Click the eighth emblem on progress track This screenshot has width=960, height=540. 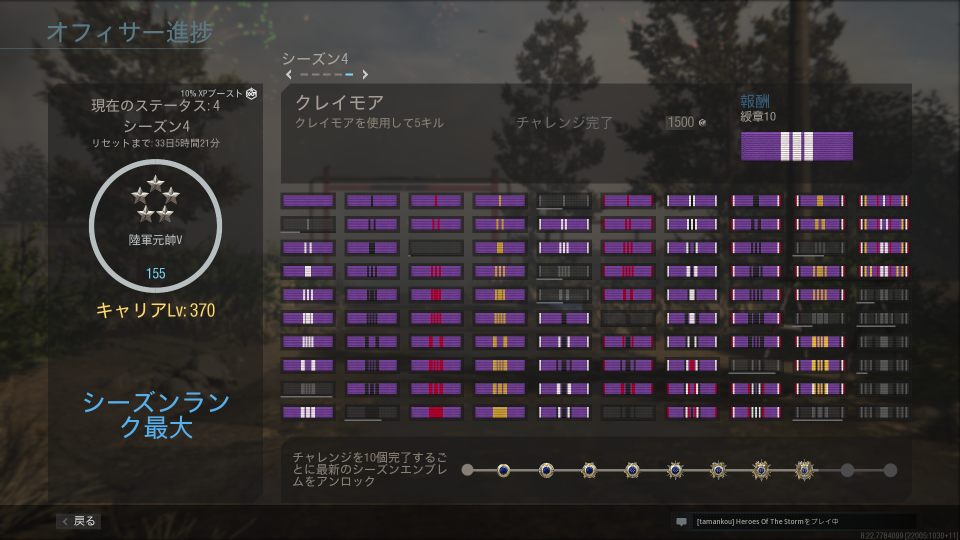tap(804, 470)
